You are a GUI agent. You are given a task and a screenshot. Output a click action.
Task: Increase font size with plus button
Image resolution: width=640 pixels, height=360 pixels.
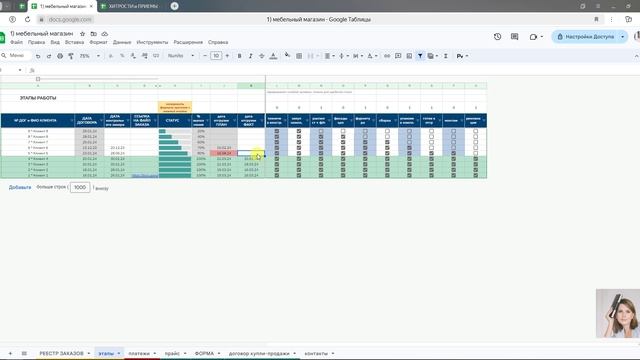227,56
